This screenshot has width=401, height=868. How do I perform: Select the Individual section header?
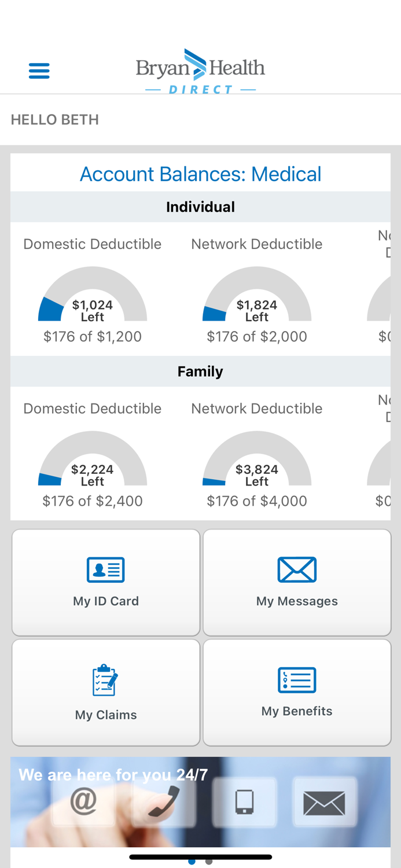200,206
